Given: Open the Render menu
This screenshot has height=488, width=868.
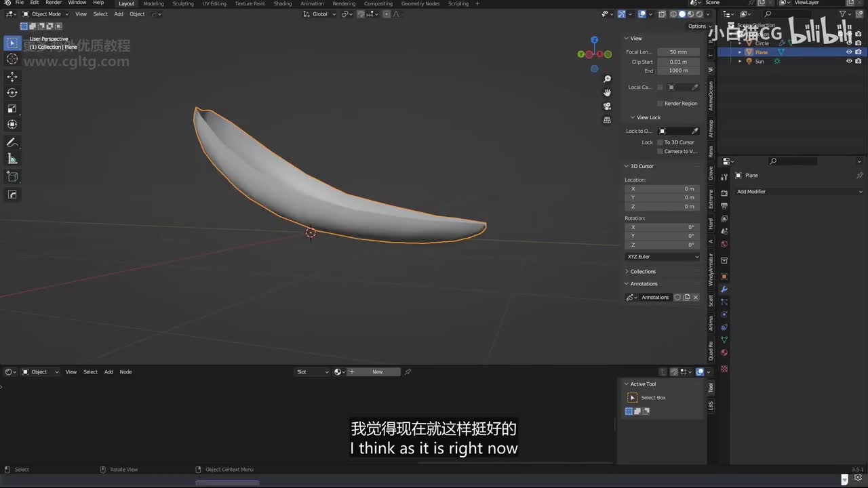Looking at the screenshot, I should point(54,3).
